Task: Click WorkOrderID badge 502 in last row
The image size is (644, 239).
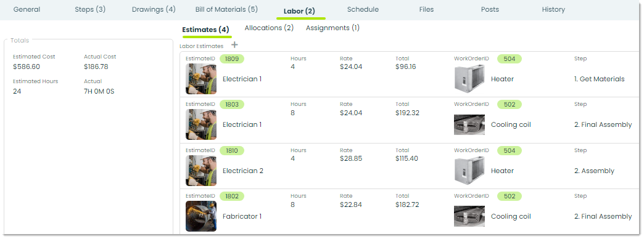Action: (510, 196)
